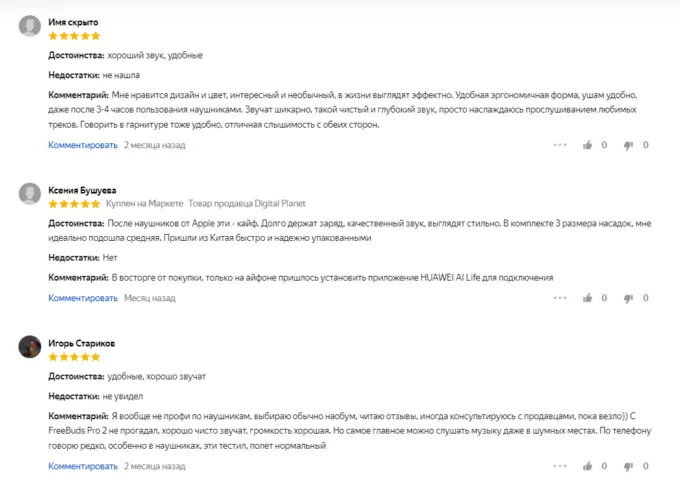This screenshot has height=494, width=680.
Task: Dislike Ксения Бушуева's review
Action: click(x=629, y=298)
